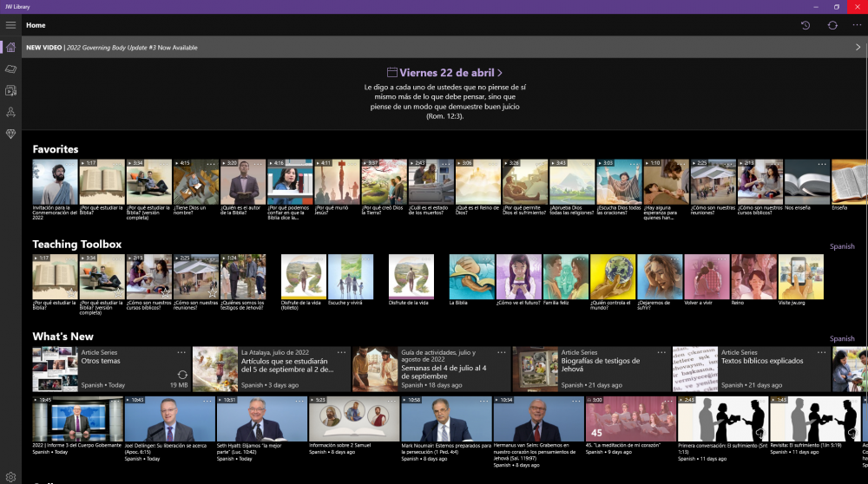Open options for Otros temas card
The height and width of the screenshot is (484, 868).
[181, 352]
